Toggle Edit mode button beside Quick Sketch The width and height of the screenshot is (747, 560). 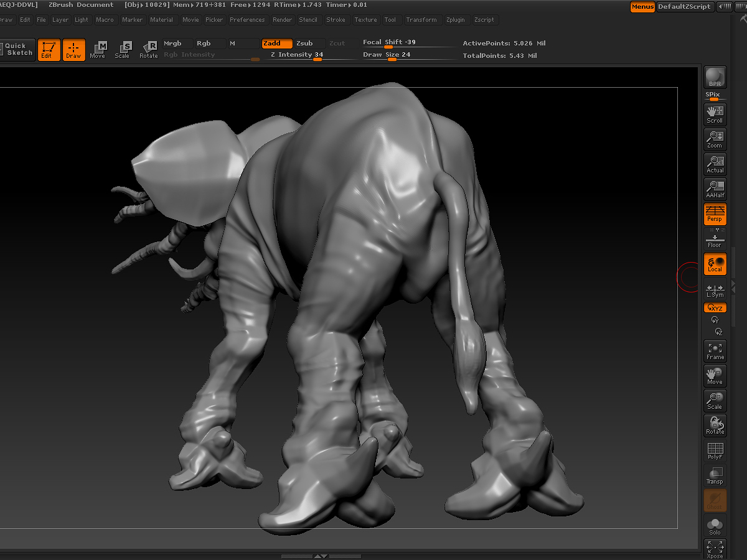(x=49, y=50)
